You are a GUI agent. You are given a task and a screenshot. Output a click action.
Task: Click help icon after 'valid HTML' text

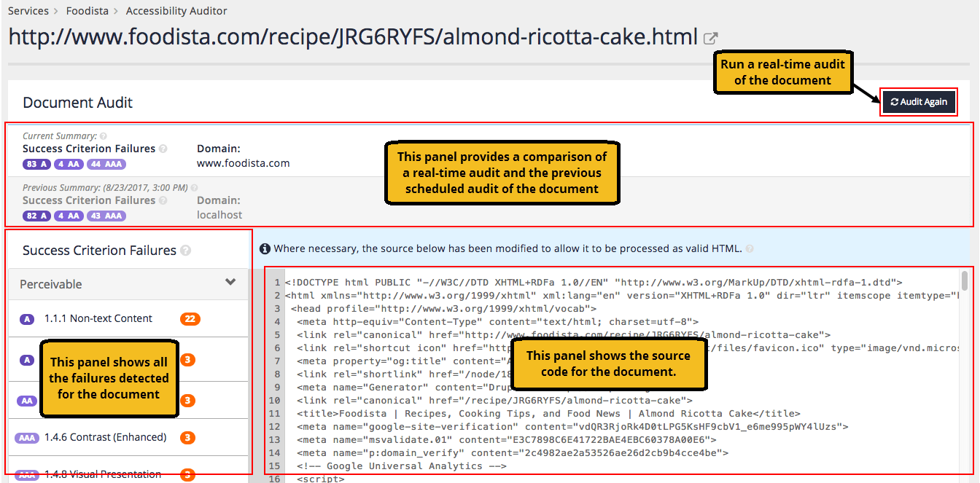(750, 249)
